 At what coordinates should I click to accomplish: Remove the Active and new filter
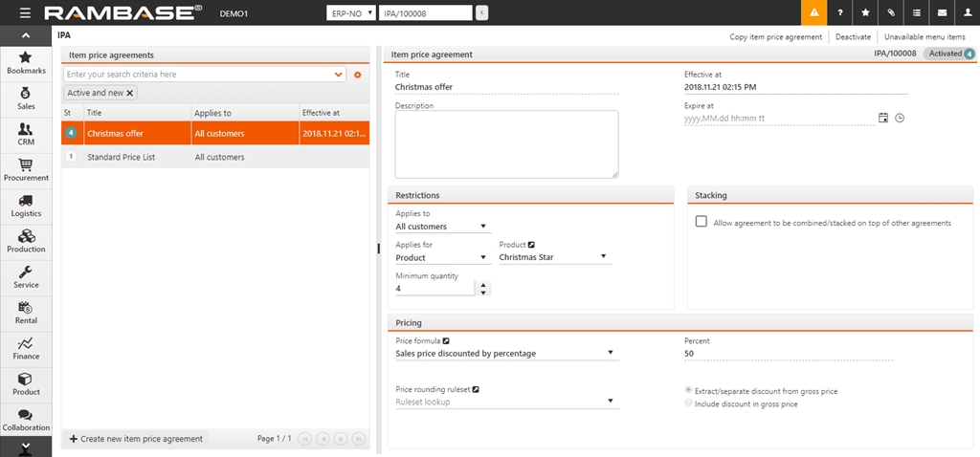coord(130,93)
